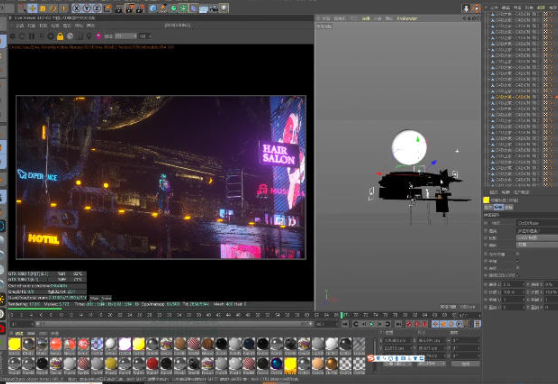Pause the Octane Live Viewer render

point(32,36)
